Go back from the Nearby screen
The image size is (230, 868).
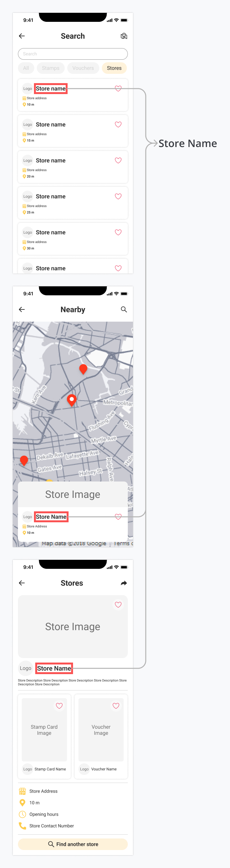pyautogui.click(x=22, y=309)
